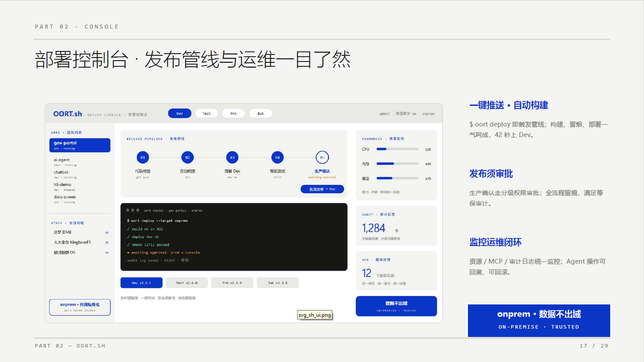644x362 pixels.
Task: Click terminal line 'awaiting approval: prod → console'
Action: (163, 252)
